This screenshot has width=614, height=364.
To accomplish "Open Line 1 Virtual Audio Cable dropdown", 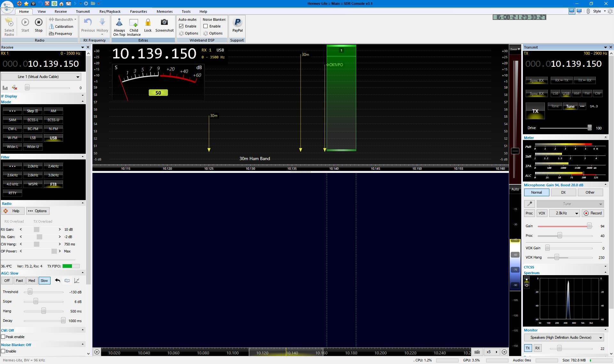I will [77, 77].
